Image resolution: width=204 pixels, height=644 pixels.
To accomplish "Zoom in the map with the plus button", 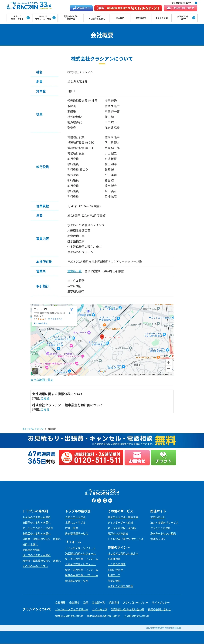I will [169, 362].
